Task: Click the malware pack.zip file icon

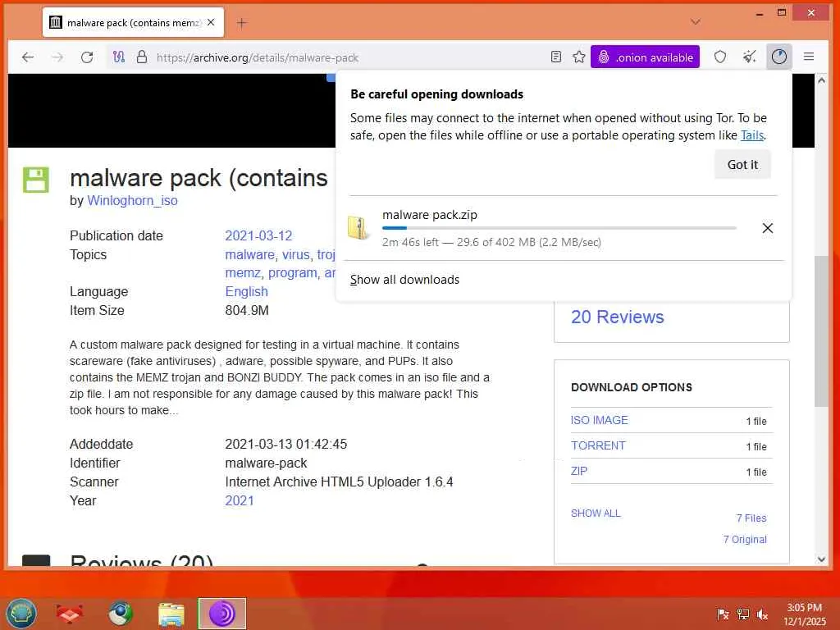Action: click(x=359, y=227)
